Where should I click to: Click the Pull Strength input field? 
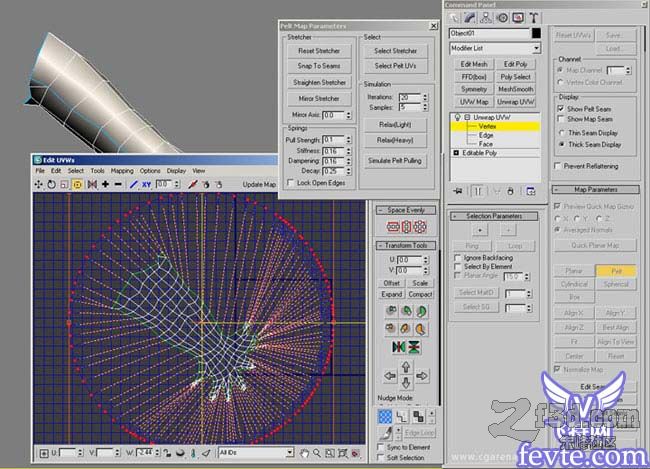click(x=333, y=140)
